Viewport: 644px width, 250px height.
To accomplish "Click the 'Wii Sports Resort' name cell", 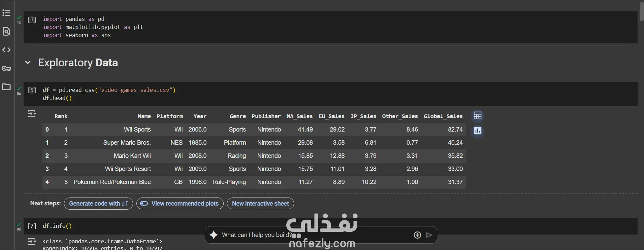I will point(128,169).
